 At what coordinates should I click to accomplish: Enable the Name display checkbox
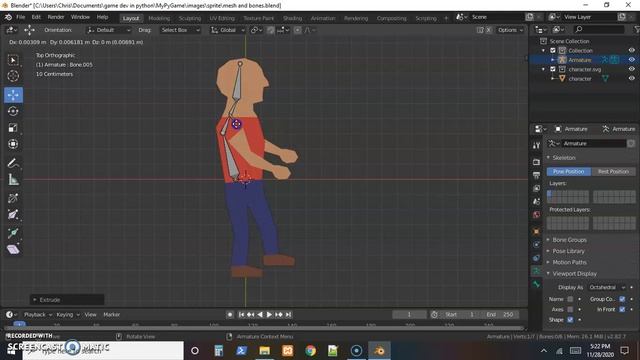coord(570,299)
